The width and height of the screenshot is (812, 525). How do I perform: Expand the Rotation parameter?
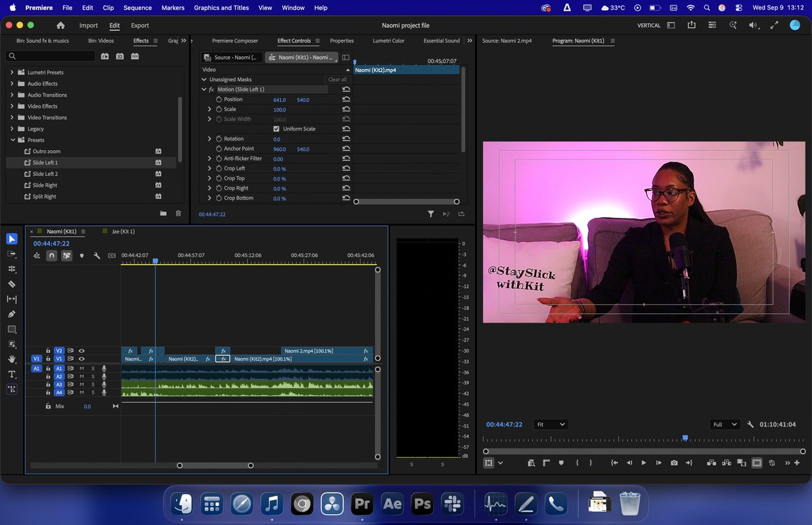[x=210, y=139]
